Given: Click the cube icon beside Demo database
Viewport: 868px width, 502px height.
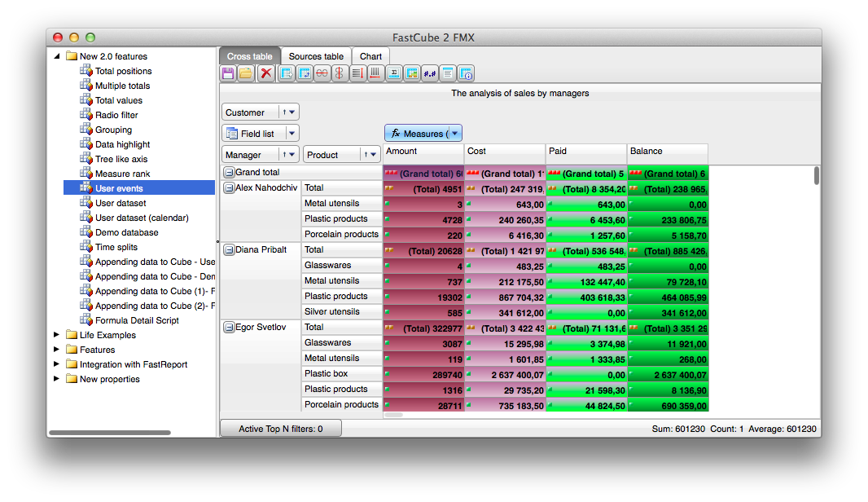Looking at the screenshot, I should (85, 231).
